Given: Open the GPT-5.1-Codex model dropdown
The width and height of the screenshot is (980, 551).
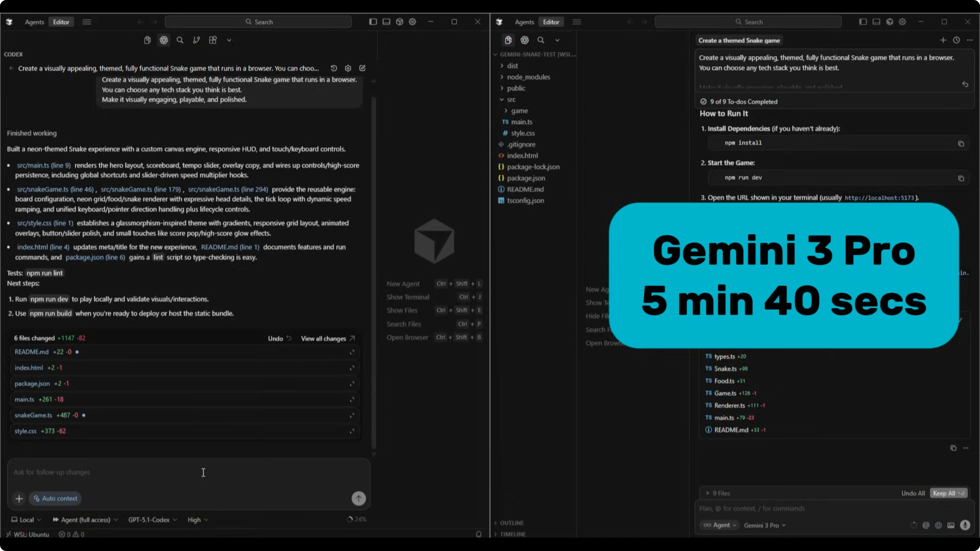Looking at the screenshot, I should [x=152, y=519].
